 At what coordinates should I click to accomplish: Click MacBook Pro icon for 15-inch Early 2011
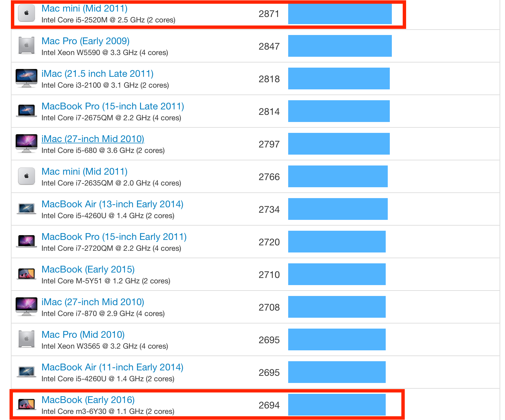(x=27, y=241)
